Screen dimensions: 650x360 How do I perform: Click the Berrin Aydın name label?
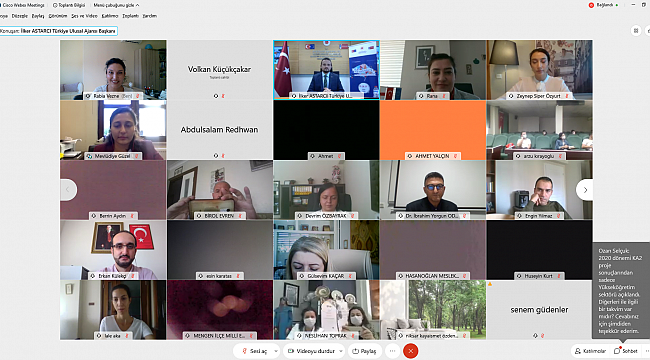point(113,216)
